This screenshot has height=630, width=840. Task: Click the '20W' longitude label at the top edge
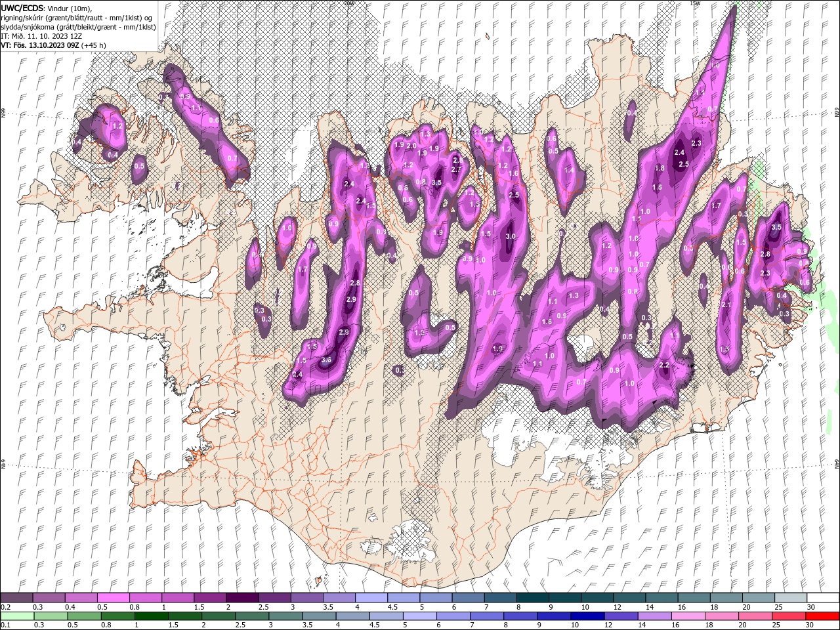pyautogui.click(x=348, y=3)
